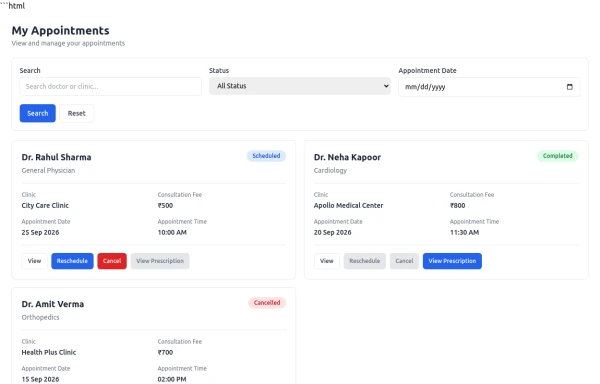
Task: Open View Prescription for Dr. Neha Kapoor
Action: point(452,261)
